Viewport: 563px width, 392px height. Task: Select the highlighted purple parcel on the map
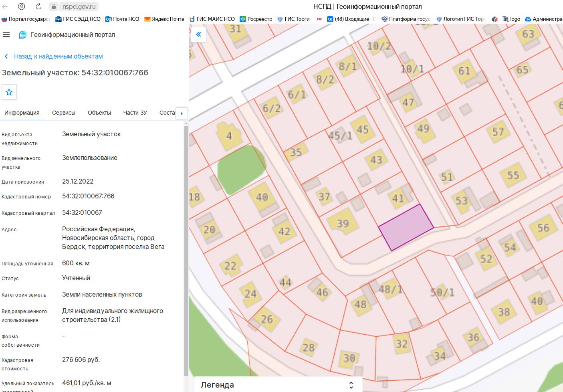pyautogui.click(x=406, y=227)
